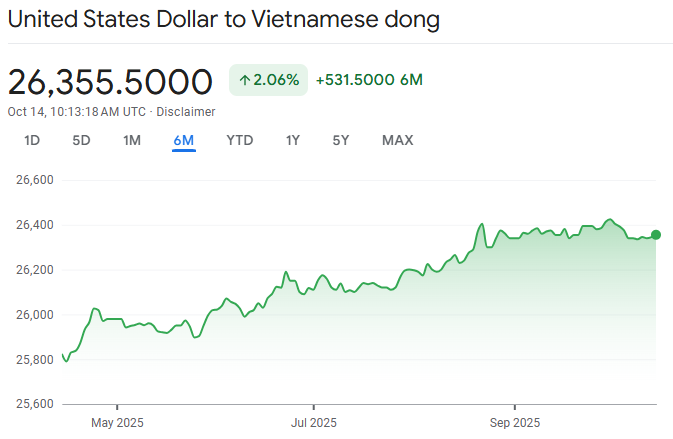View the 5Y chart range
Viewport: 673px width, 439px height.
341,140
